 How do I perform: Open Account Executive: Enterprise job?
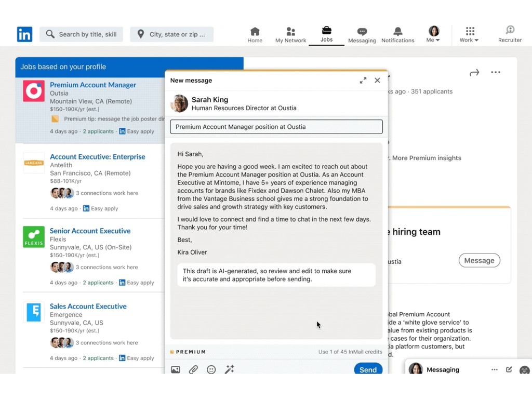click(x=97, y=157)
